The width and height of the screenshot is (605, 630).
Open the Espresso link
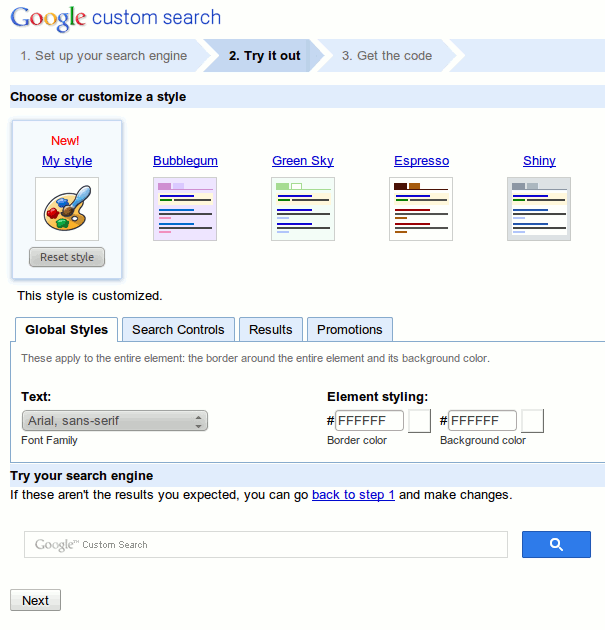click(x=421, y=161)
